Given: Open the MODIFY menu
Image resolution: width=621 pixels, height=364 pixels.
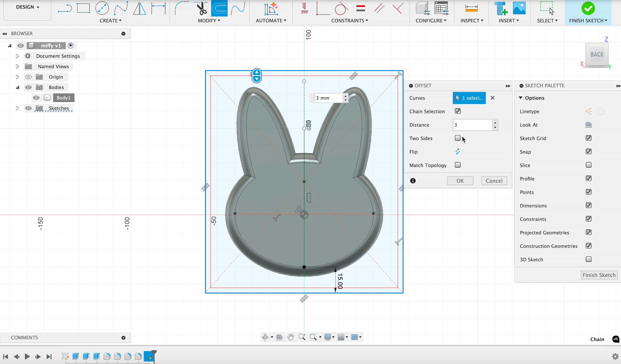Looking at the screenshot, I should point(209,21).
